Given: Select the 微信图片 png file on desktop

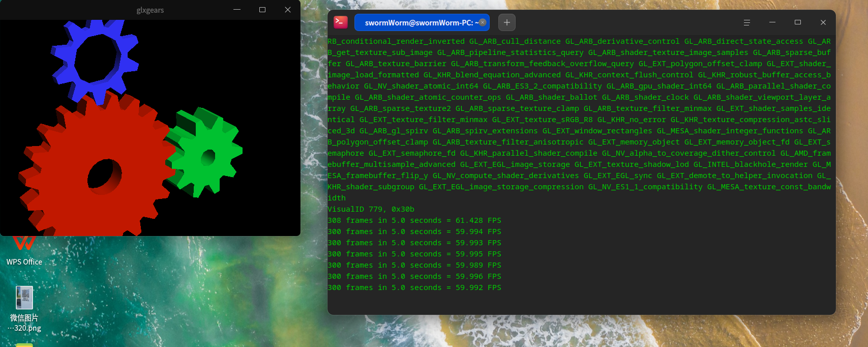Looking at the screenshot, I should [24, 309].
